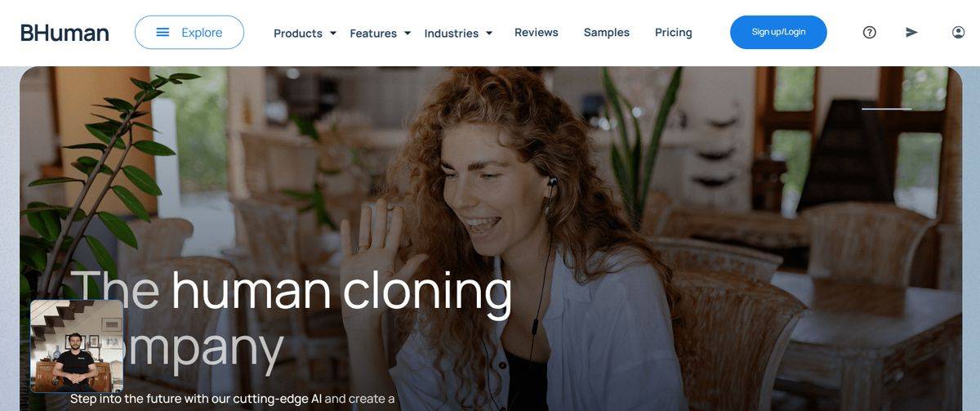
Task: Click the Sign up/Login button
Action: point(778,33)
